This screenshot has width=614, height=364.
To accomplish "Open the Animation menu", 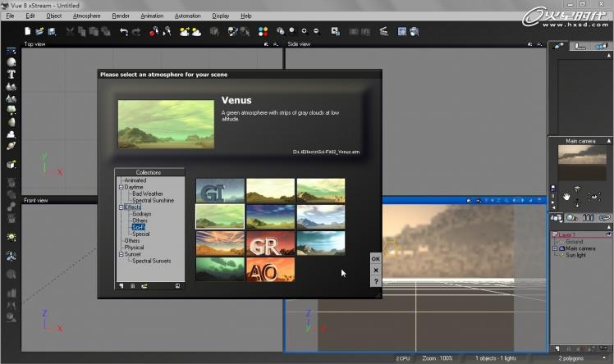I will point(152,16).
